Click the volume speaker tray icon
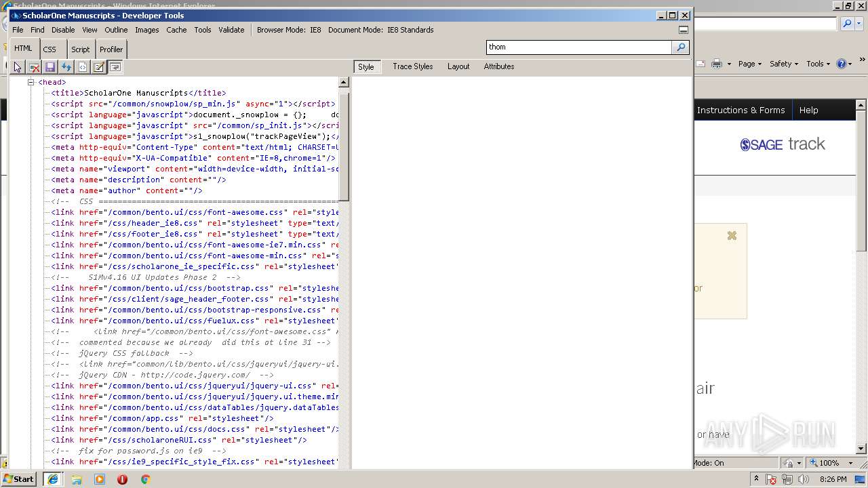This screenshot has width=868, height=488. pos(803,479)
